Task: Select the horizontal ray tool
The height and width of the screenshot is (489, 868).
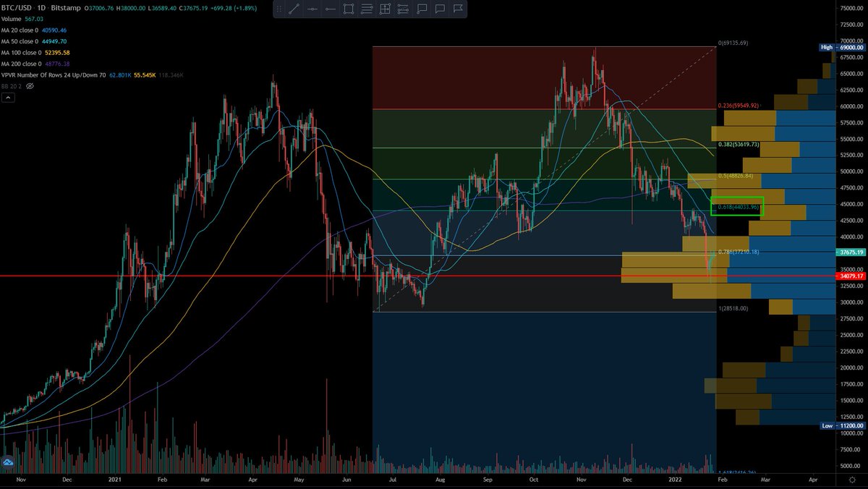Action: point(330,9)
